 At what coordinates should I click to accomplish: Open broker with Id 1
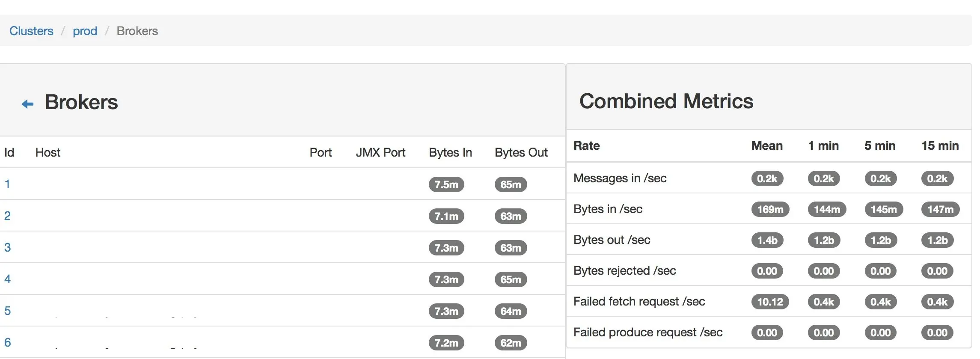(x=7, y=184)
